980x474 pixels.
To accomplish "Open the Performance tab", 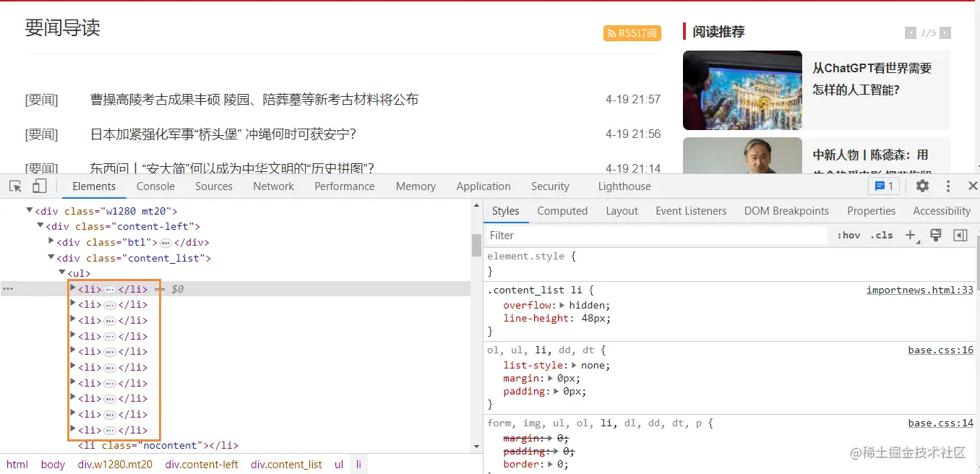I will pyautogui.click(x=345, y=186).
